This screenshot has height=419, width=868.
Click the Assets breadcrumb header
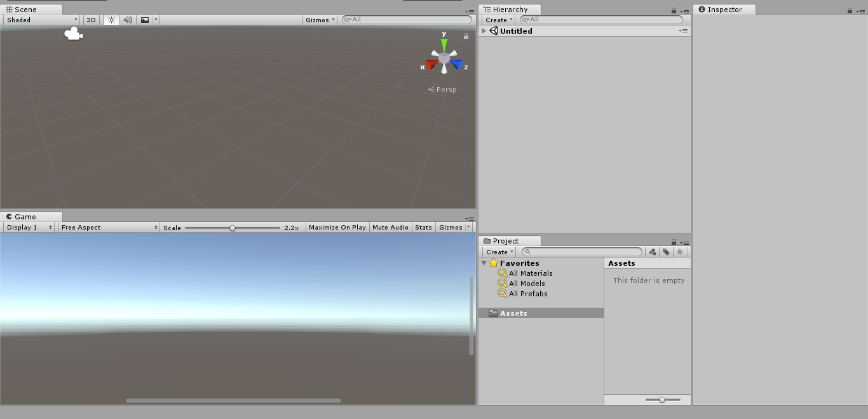click(621, 263)
